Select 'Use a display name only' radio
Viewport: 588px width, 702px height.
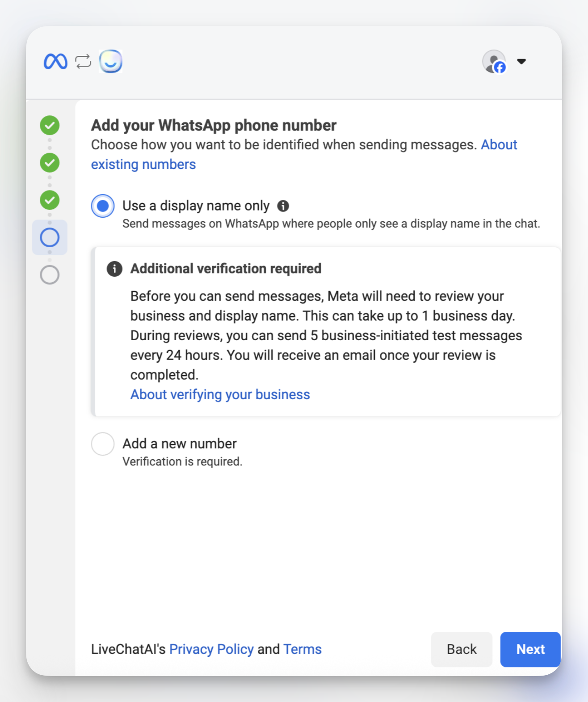103,206
